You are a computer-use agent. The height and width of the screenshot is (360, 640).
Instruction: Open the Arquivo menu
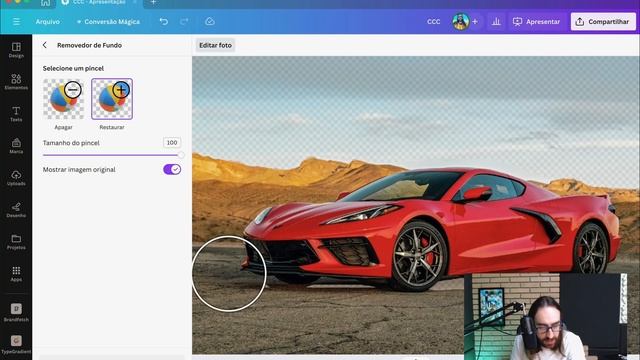pos(48,22)
